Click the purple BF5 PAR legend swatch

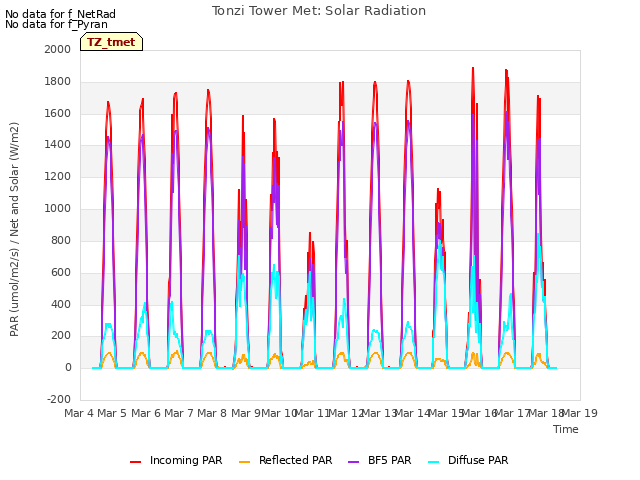pyautogui.click(x=353, y=462)
